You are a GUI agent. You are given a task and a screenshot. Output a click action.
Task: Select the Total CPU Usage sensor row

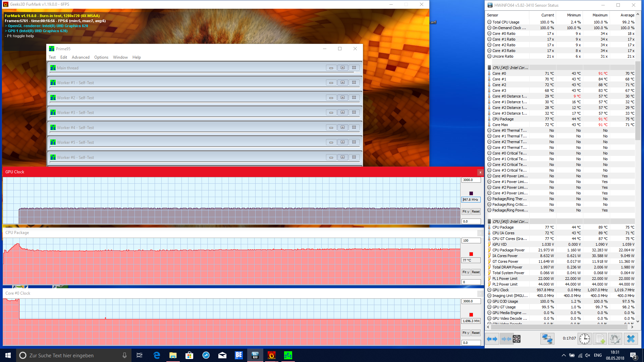point(561,22)
